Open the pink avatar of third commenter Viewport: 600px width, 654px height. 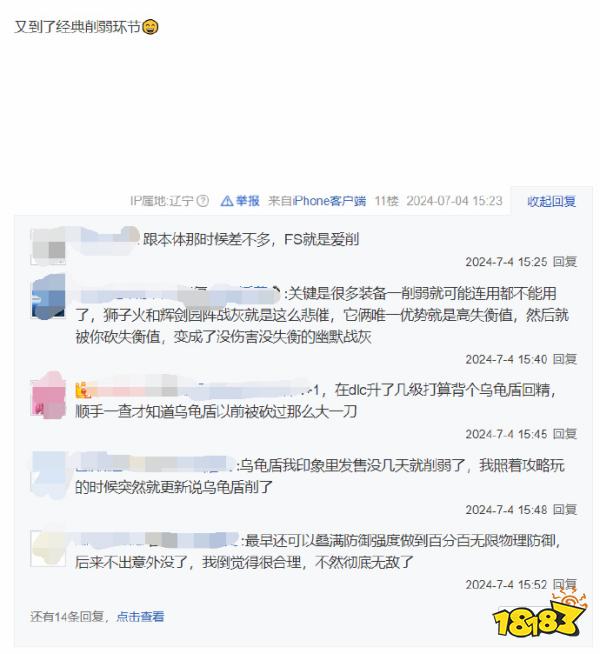coord(49,395)
